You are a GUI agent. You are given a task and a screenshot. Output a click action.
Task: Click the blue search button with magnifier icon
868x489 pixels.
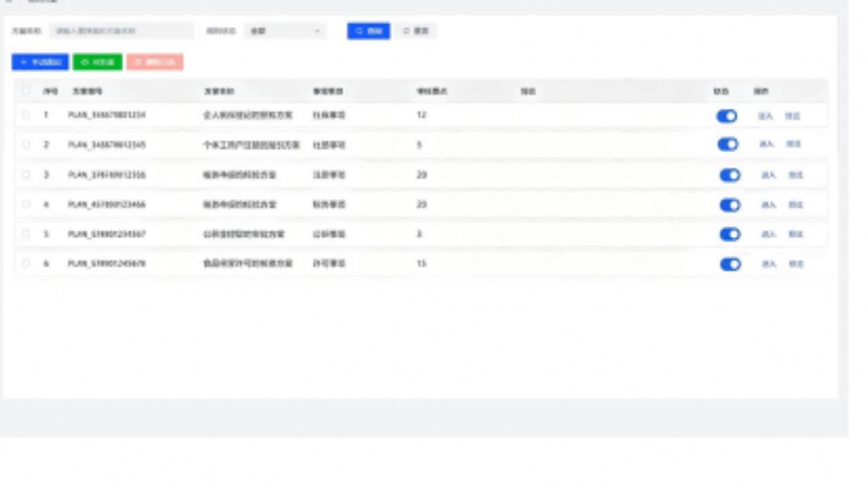(x=369, y=31)
